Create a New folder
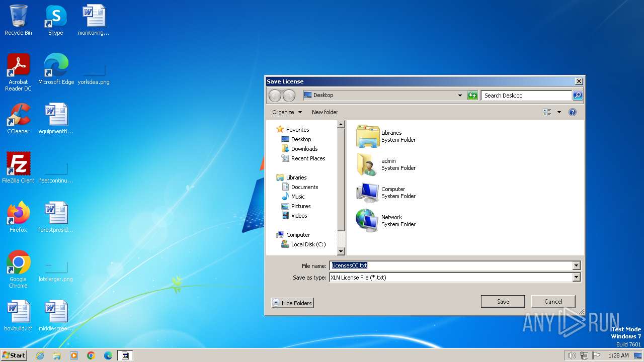This screenshot has height=362, width=644. [x=325, y=112]
